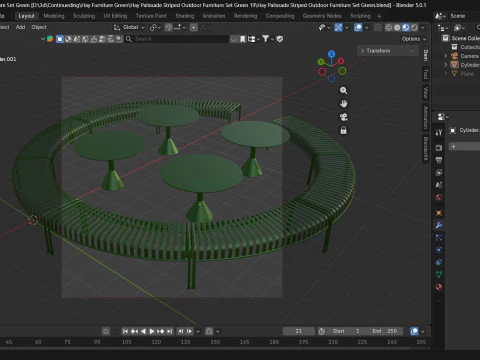Image resolution: width=480 pixels, height=360 pixels.
Task: Open the Options dropdown in viewport
Action: click(x=414, y=39)
